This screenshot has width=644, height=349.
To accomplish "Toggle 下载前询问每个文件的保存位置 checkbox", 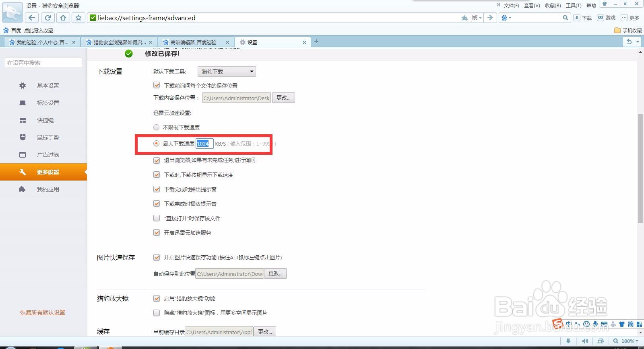I will click(157, 85).
